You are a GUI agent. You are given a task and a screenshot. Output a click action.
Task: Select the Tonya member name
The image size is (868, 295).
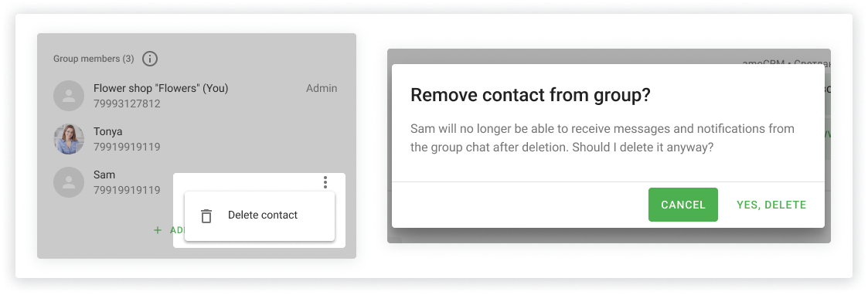[x=108, y=132]
